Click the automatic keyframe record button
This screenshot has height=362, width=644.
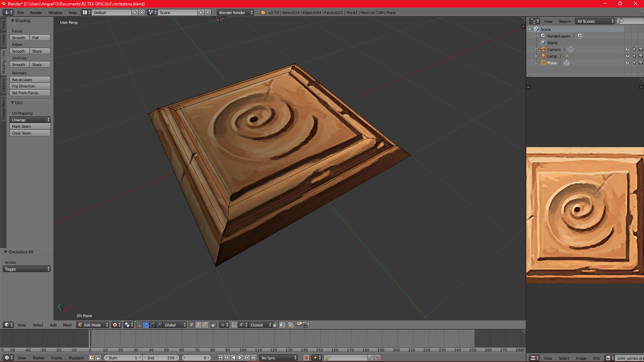(x=306, y=358)
